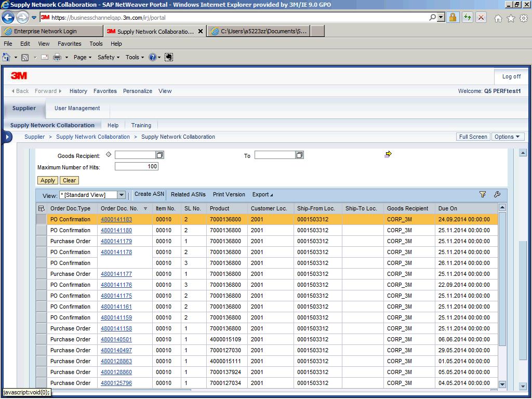The image size is (532, 399).
Task: Click the command bar Home icon
Action: [6, 57]
